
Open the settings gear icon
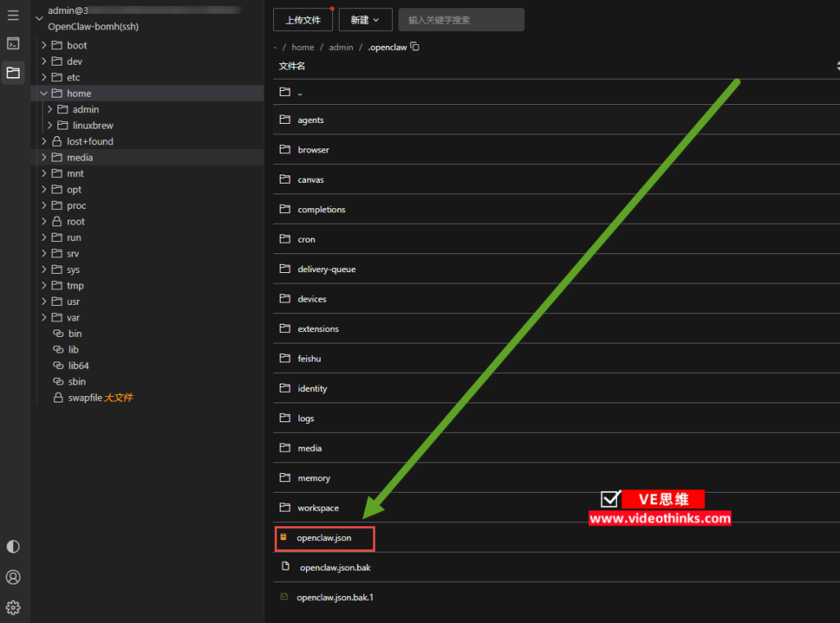(13, 607)
